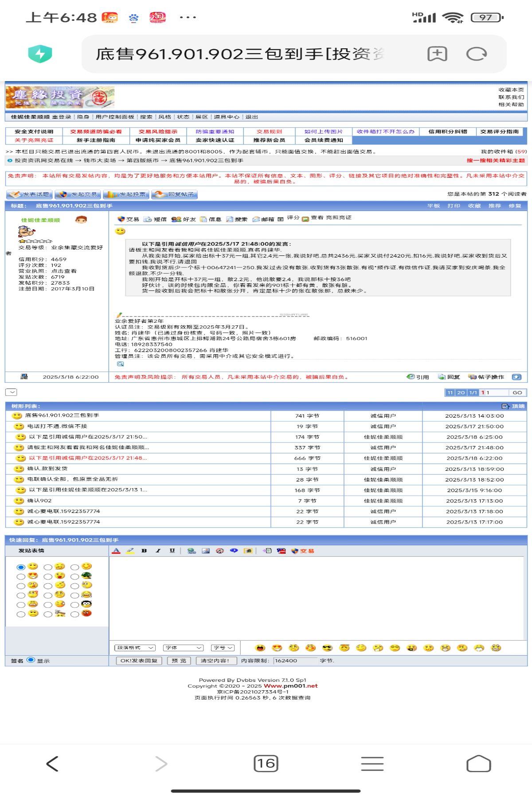Reload the page with the refresh icon
The width and height of the screenshot is (532, 798).
[477, 54]
